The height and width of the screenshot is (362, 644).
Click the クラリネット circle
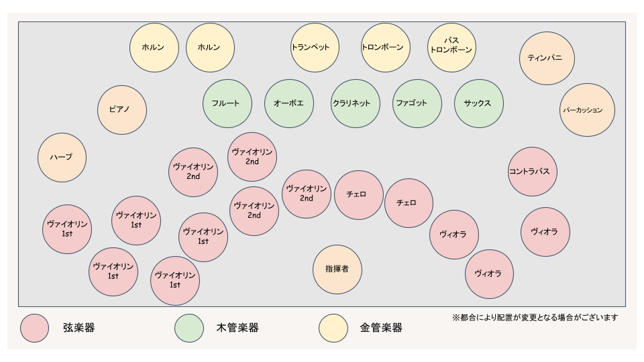click(356, 103)
